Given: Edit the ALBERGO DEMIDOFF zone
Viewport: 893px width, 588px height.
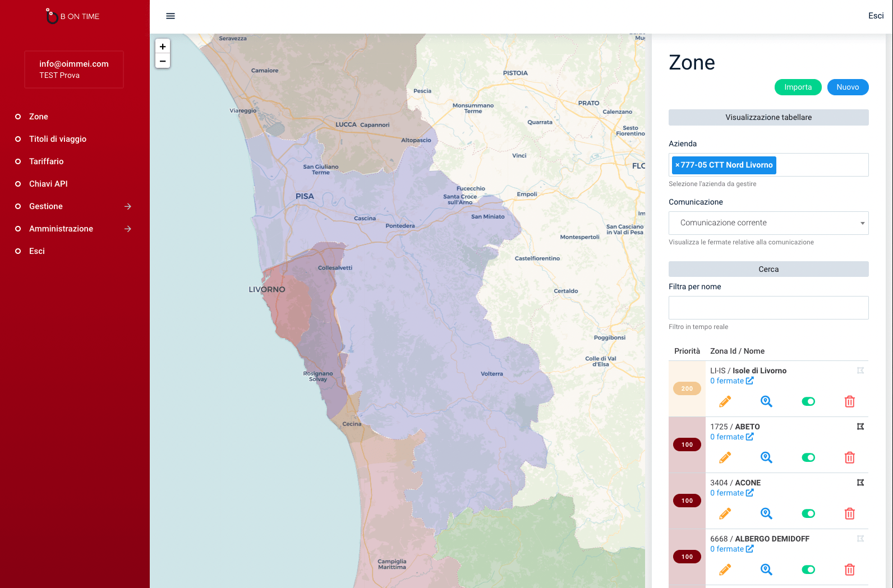Looking at the screenshot, I should click(725, 570).
